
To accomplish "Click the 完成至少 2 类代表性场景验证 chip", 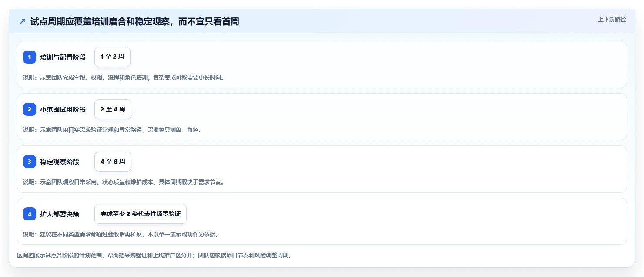I will (141, 214).
